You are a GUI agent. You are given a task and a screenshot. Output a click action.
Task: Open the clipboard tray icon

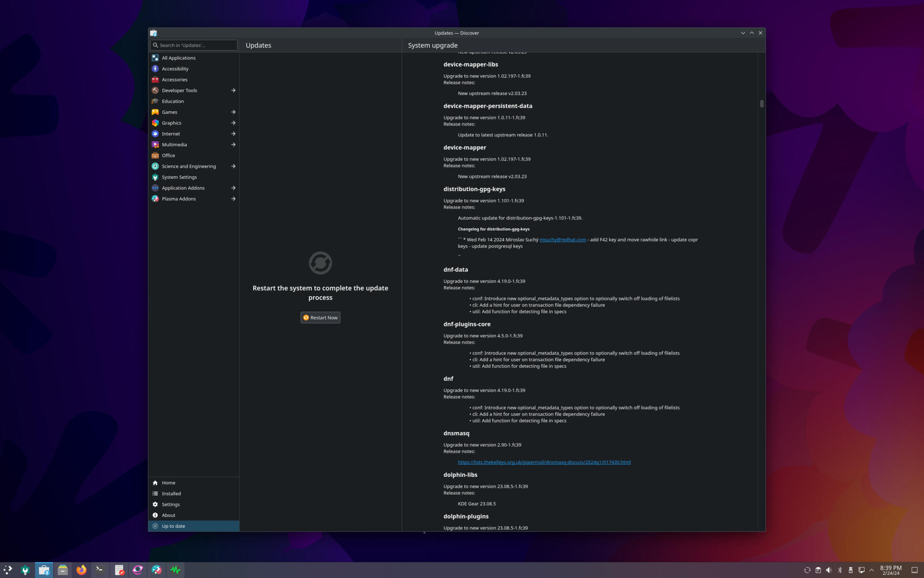click(818, 570)
